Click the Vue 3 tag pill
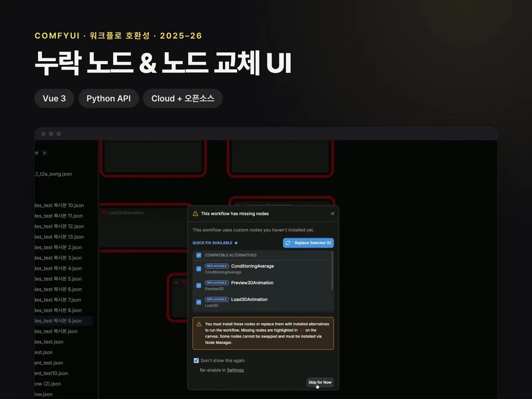 [x=54, y=98]
